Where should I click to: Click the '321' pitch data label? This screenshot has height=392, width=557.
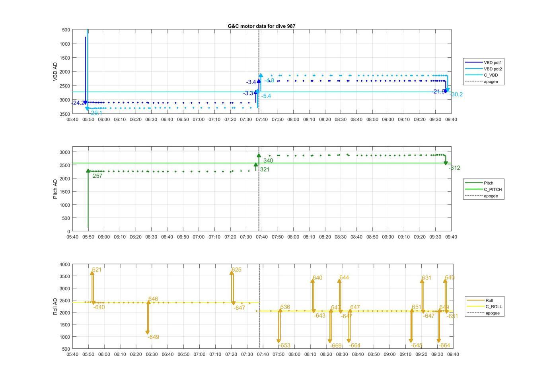[x=265, y=169]
